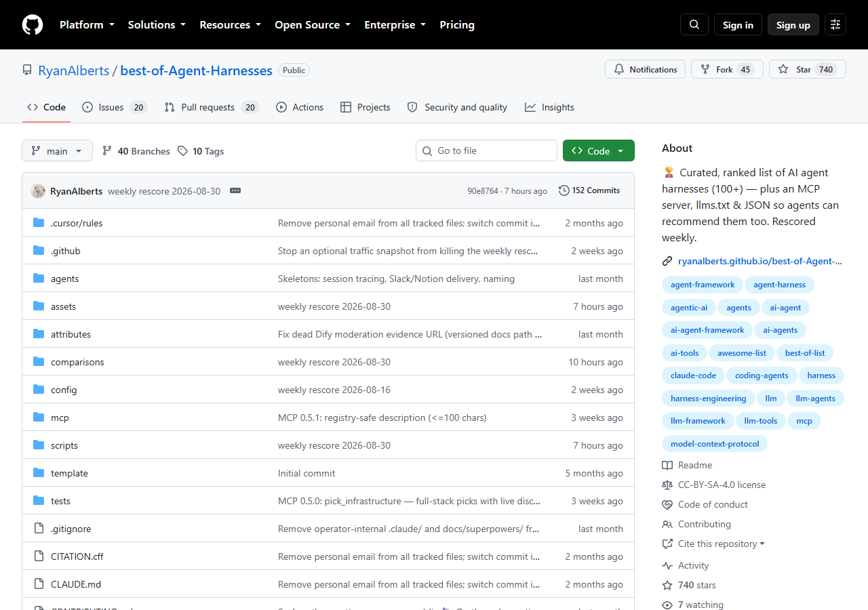
Task: Click the Pricing link
Action: (457, 25)
